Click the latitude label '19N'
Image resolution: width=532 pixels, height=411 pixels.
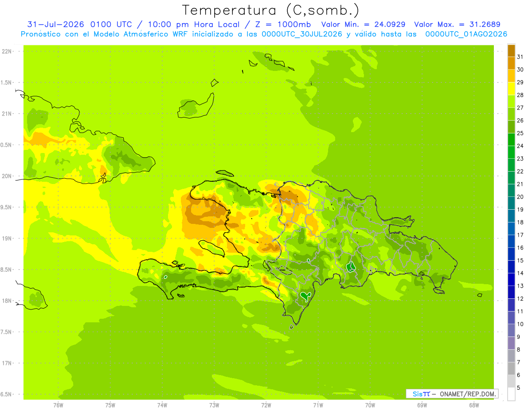pos(7,239)
